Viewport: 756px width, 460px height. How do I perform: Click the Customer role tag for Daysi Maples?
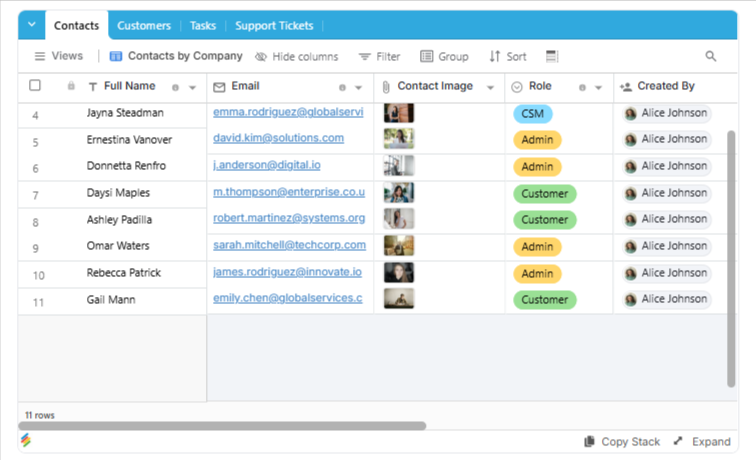[545, 194]
